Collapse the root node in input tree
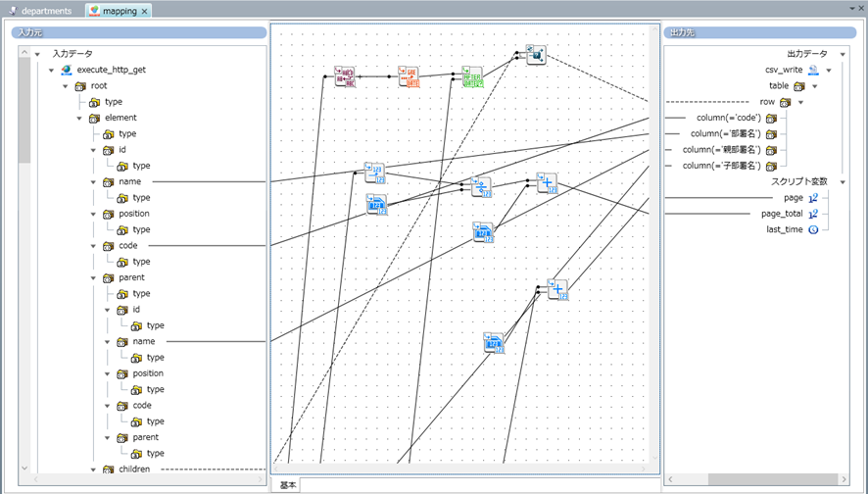This screenshot has width=868, height=494. pyautogui.click(x=66, y=86)
